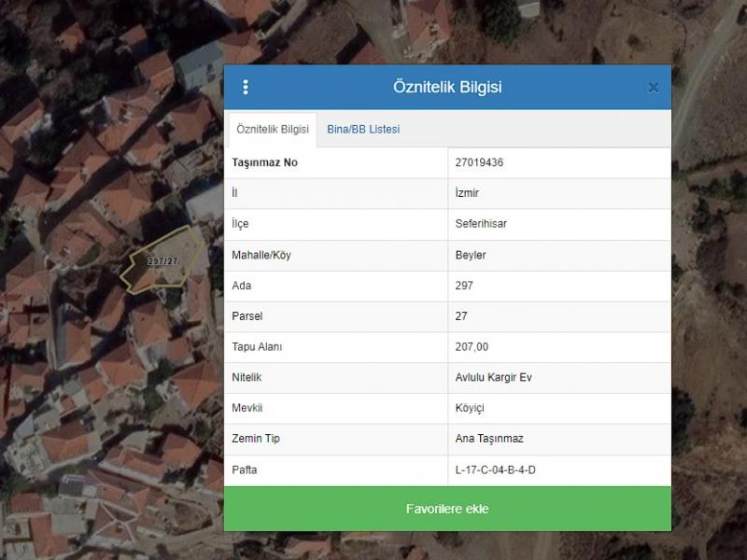The height and width of the screenshot is (560, 747).
Task: Select the Avlulu Kargir Ev value
Action: (493, 378)
